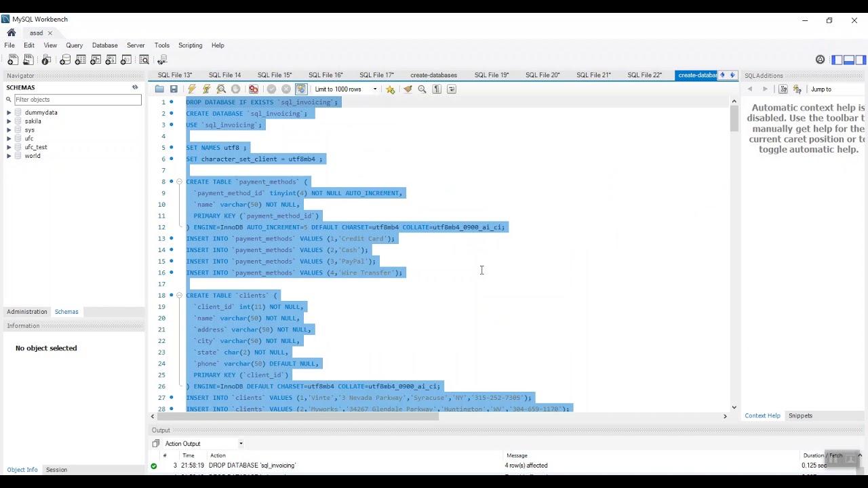
Task: Create a new schema icon
Action: tap(65, 60)
